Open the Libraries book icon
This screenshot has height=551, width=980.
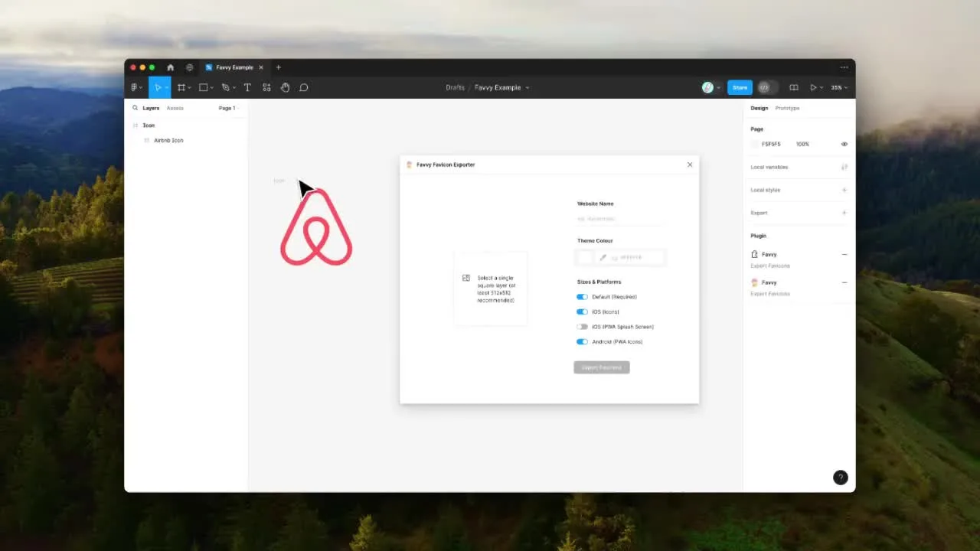(794, 87)
